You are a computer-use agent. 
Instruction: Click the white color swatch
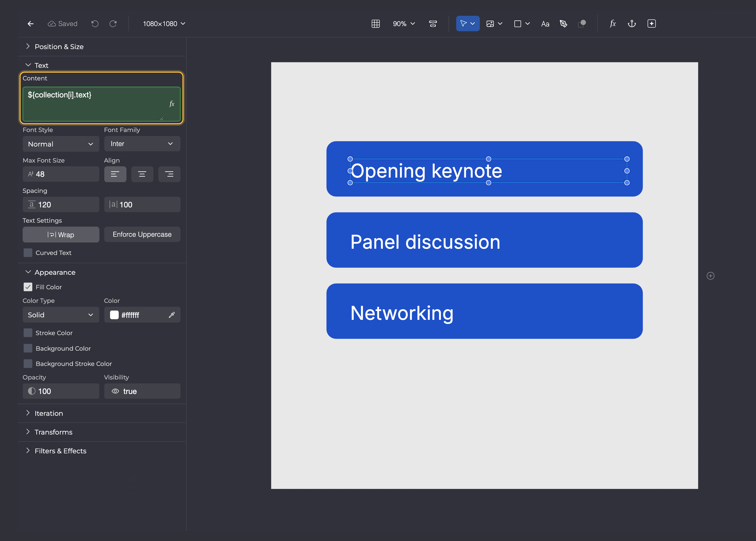pyautogui.click(x=114, y=315)
